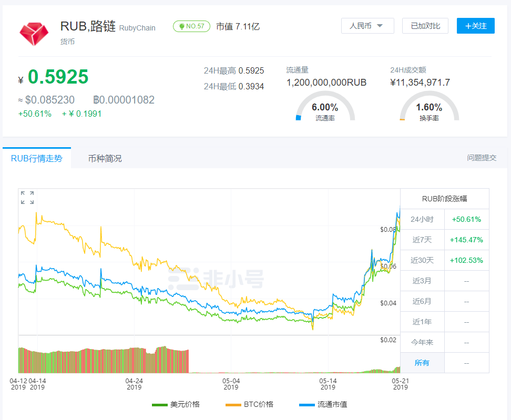
Task: Select the 近30天 period row
Action: click(x=445, y=260)
